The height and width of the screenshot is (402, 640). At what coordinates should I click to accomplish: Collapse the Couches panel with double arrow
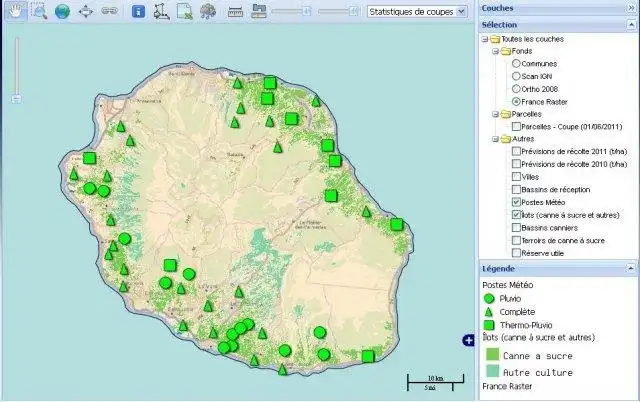point(631,8)
